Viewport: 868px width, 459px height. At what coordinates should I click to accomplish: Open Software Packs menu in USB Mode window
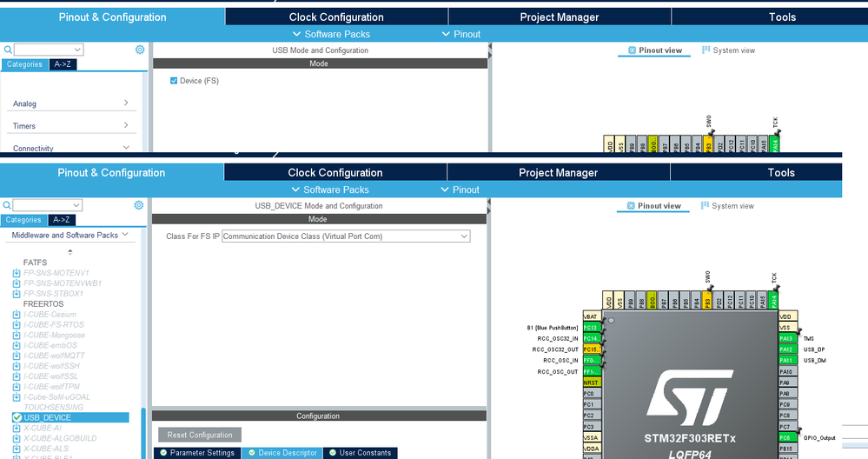point(331,34)
